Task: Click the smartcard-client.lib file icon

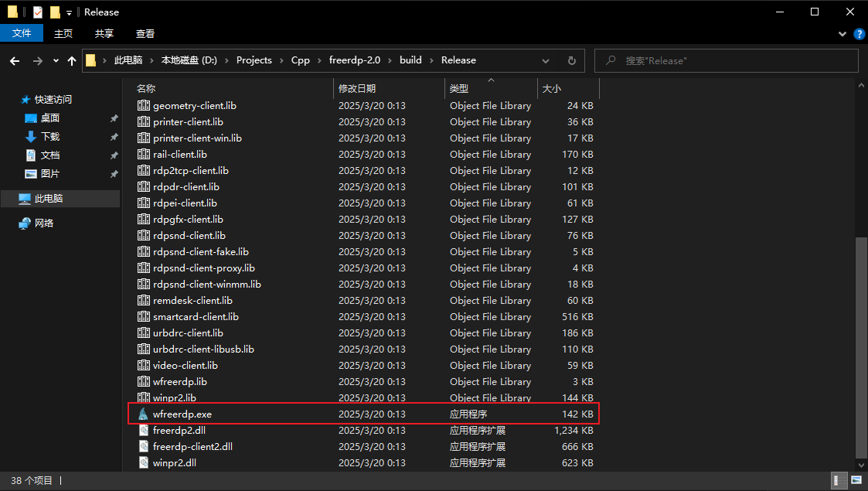Action: click(143, 317)
